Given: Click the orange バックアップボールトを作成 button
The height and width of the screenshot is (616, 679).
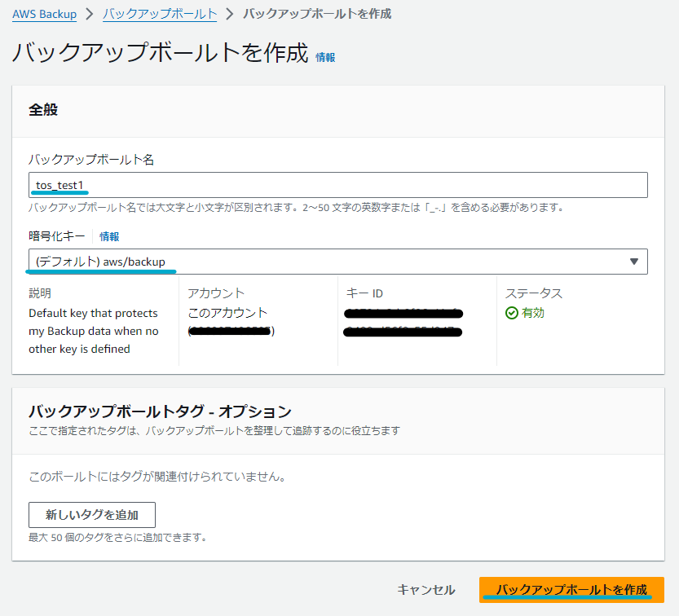Looking at the screenshot, I should point(571,590).
